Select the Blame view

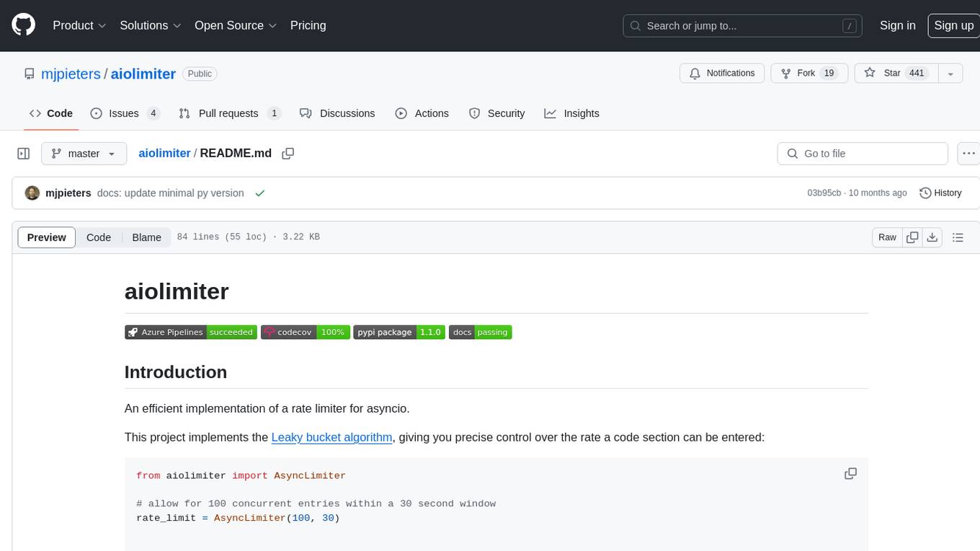(x=146, y=237)
